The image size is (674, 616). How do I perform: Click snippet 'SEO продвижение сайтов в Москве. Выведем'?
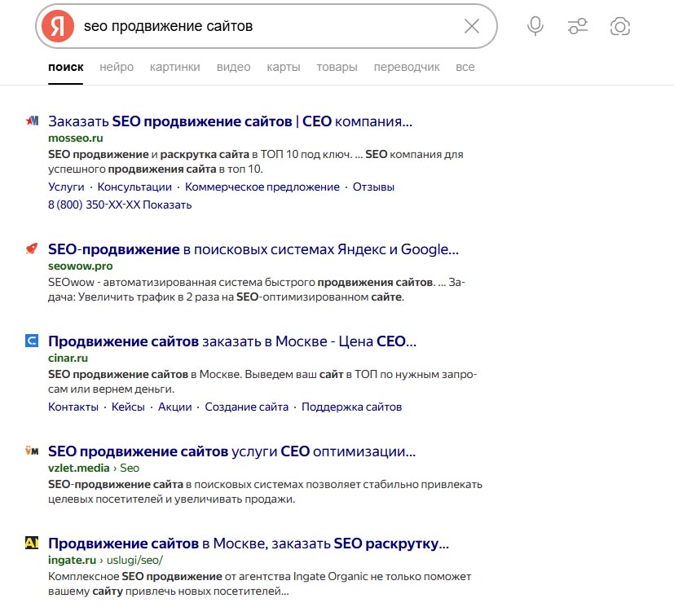(x=262, y=381)
